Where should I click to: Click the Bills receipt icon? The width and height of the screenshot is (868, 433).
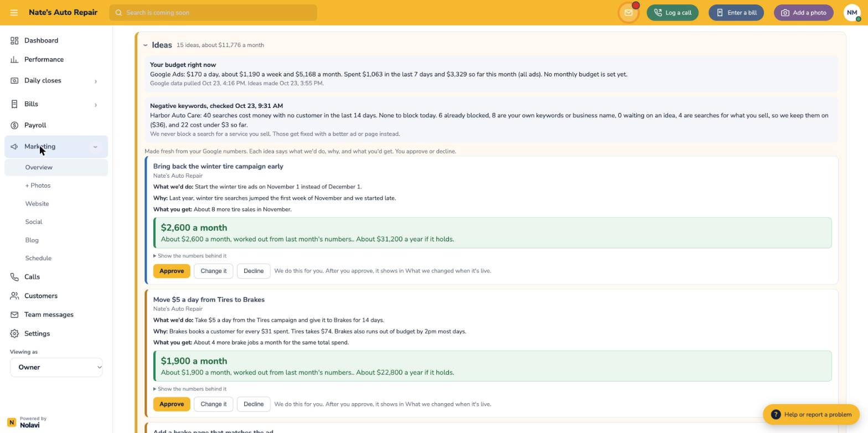[x=14, y=104]
